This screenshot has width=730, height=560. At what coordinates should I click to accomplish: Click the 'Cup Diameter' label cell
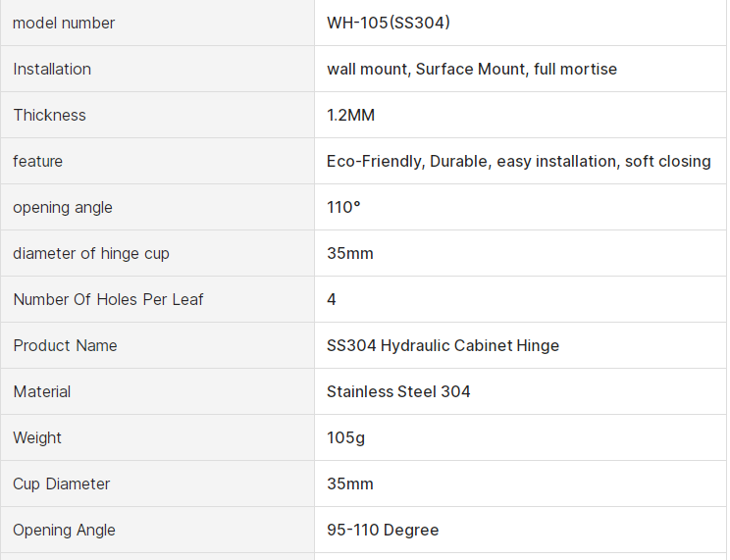[62, 484]
